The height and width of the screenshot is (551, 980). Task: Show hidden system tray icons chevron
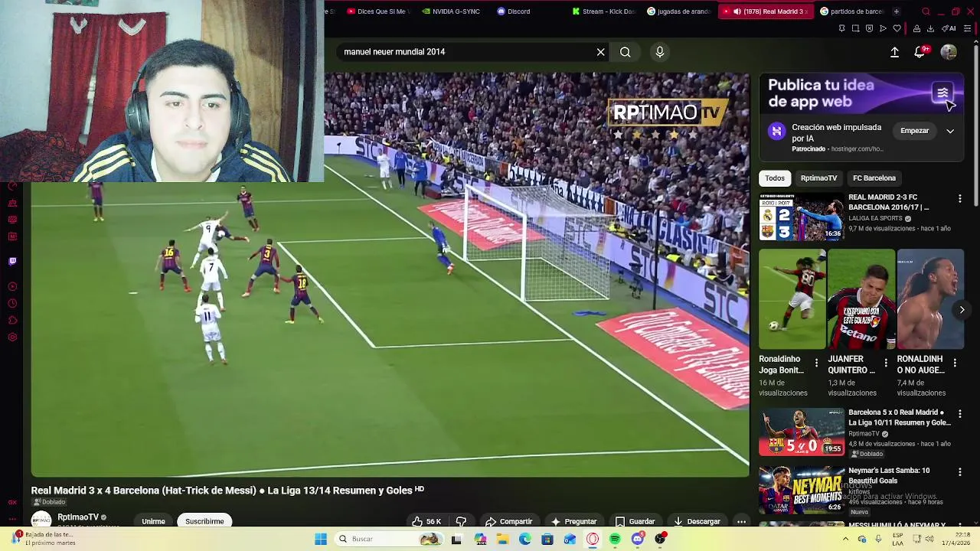point(845,540)
